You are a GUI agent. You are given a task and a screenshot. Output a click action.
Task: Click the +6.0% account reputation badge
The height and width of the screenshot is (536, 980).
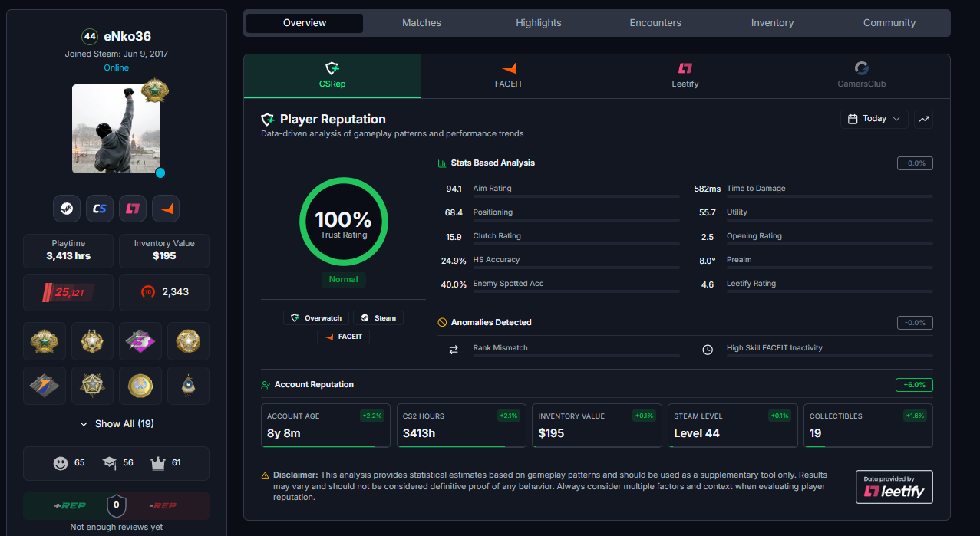pos(914,385)
